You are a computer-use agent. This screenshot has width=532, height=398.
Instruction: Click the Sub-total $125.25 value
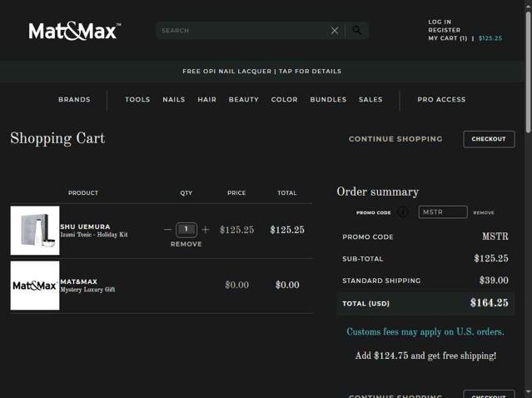pos(491,259)
